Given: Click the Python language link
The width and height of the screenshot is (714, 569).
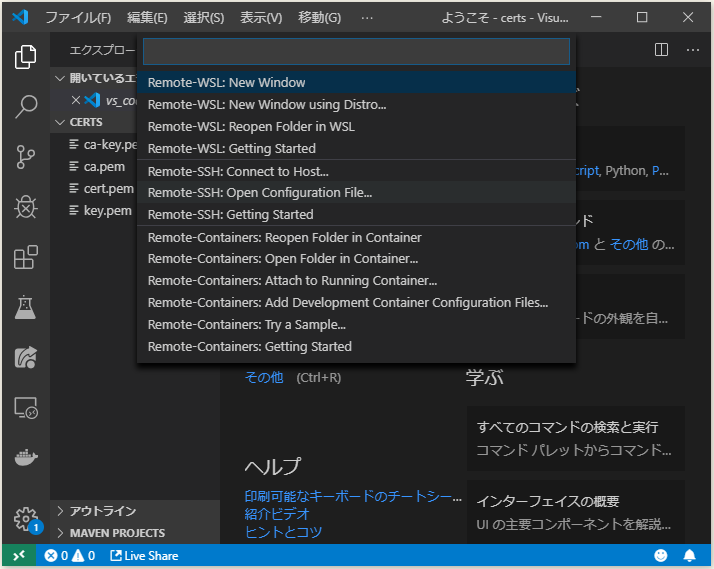Looking at the screenshot, I should pyautogui.click(x=626, y=171).
